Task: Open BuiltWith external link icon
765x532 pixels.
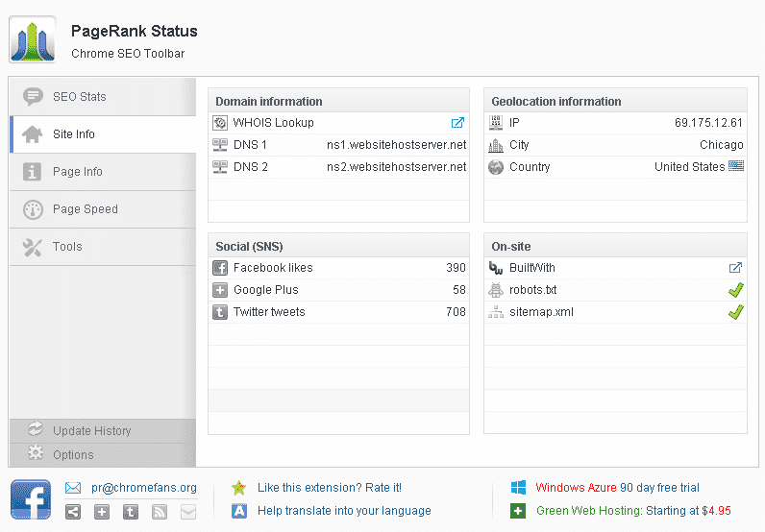Action: [x=735, y=267]
